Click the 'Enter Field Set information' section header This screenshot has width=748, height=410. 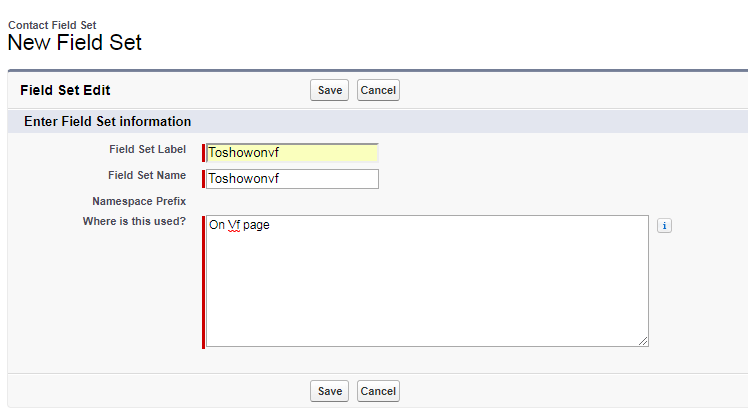tap(107, 122)
